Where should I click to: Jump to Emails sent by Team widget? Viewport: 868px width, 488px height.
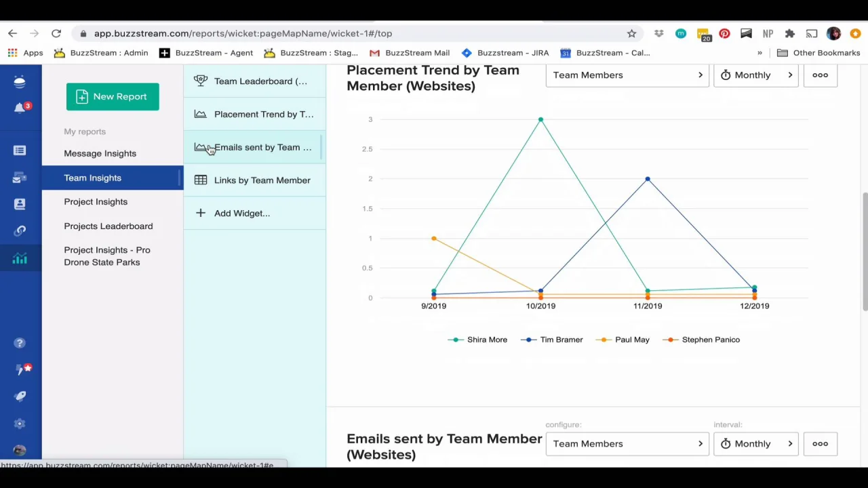(x=254, y=147)
